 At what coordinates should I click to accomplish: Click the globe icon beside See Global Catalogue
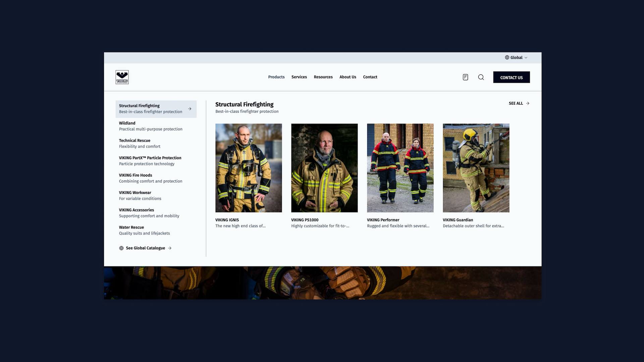click(x=121, y=248)
